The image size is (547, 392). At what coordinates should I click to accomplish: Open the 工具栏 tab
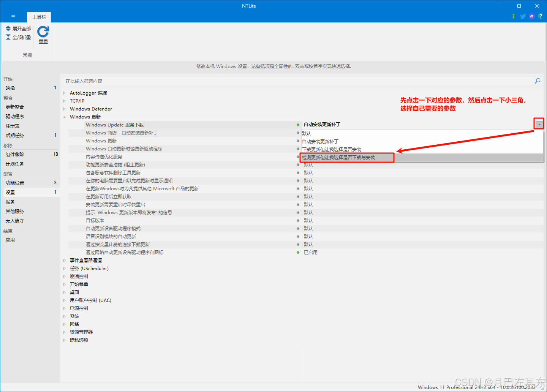[39, 17]
